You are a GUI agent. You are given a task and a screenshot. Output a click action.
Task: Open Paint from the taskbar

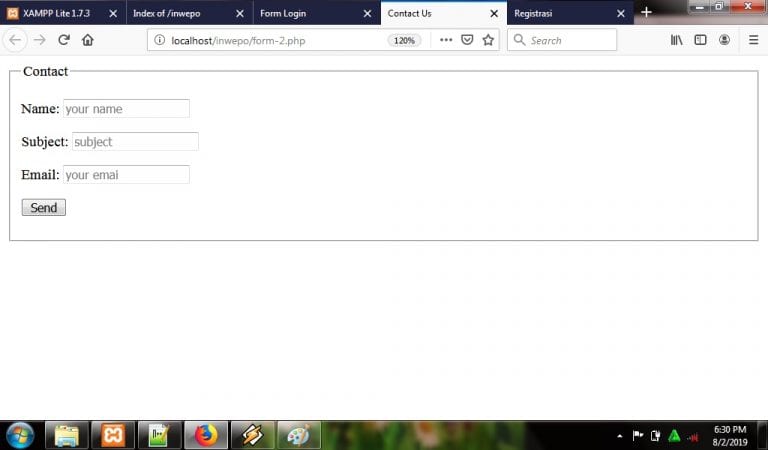point(299,435)
